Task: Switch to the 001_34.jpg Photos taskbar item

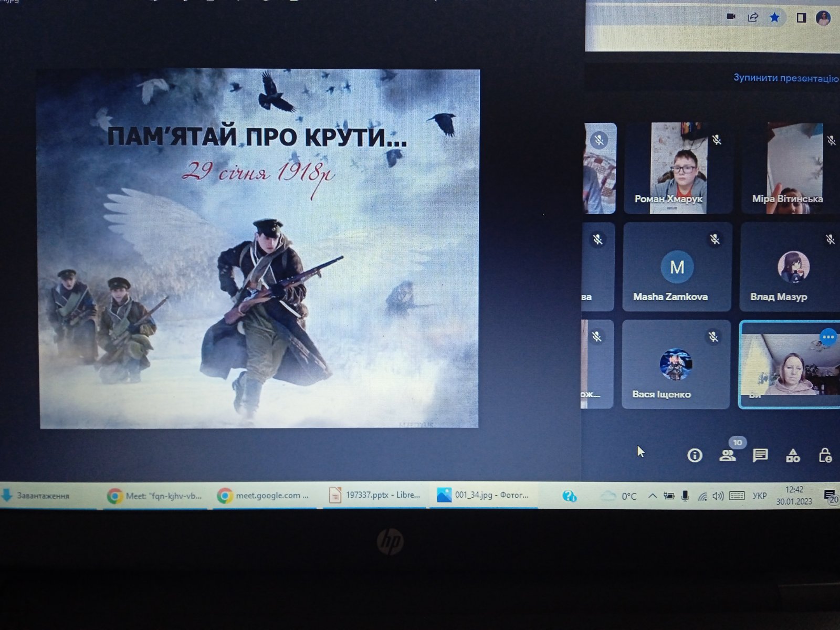Action: point(483,495)
